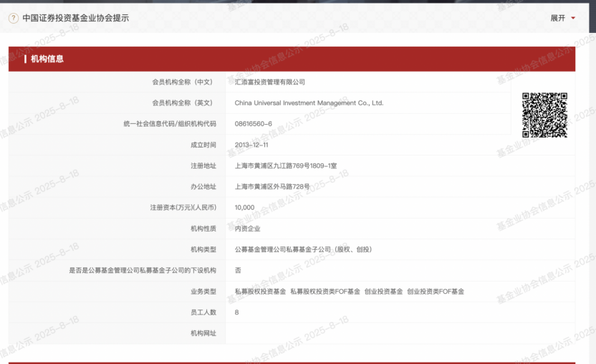Click the organization code 08616560-6
596x364 pixels.
click(253, 124)
